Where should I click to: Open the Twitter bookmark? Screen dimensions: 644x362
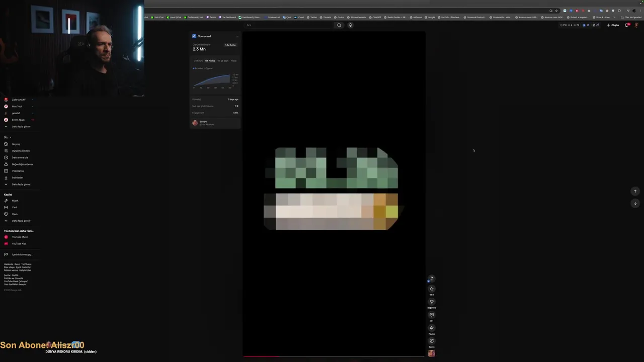point(312,17)
